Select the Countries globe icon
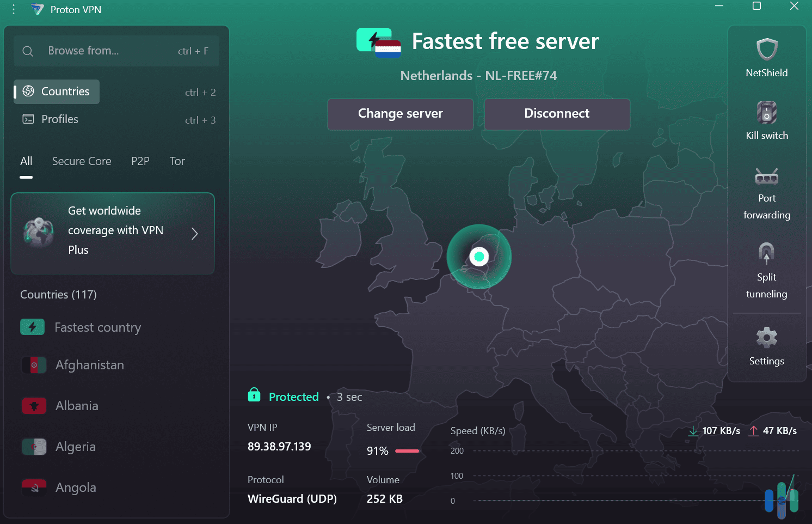812x524 pixels. pos(28,92)
